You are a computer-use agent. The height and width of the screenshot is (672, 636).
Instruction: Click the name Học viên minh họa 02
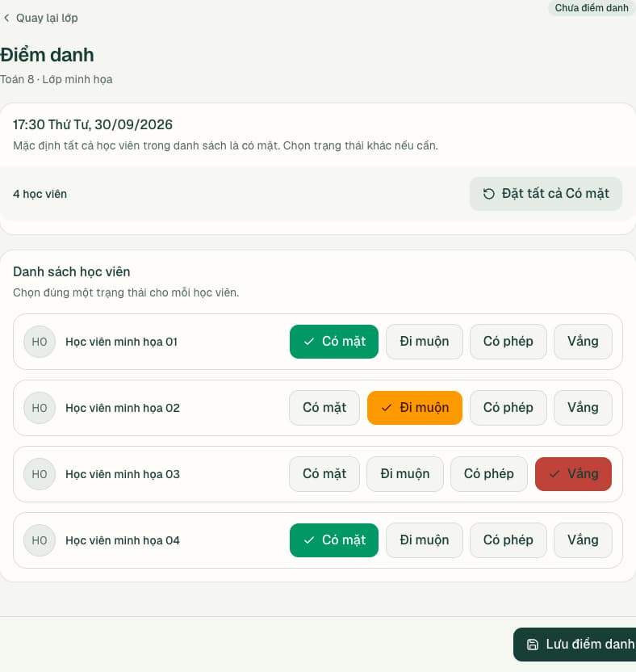coord(123,408)
